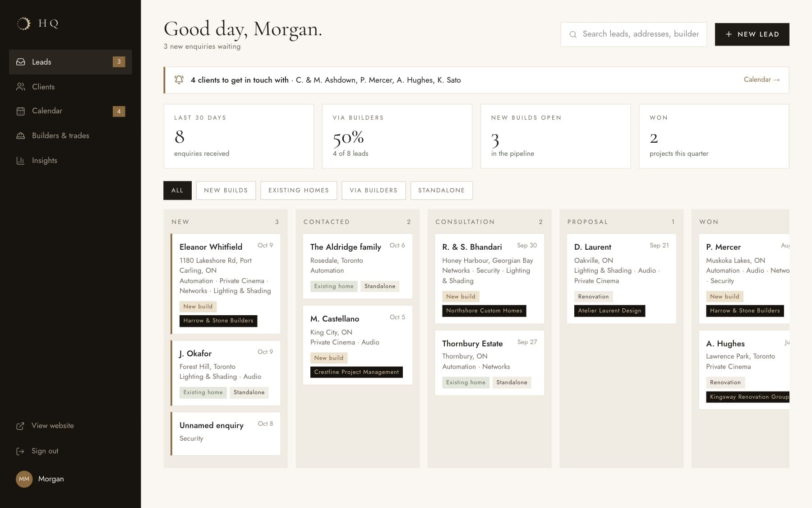Click the New Builds Open stat card

pos(555,136)
